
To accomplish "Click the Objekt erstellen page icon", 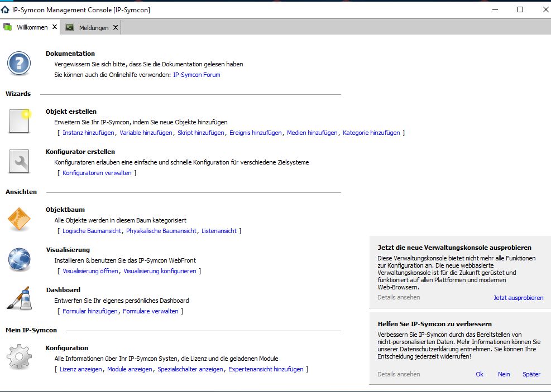I will pos(19,121).
